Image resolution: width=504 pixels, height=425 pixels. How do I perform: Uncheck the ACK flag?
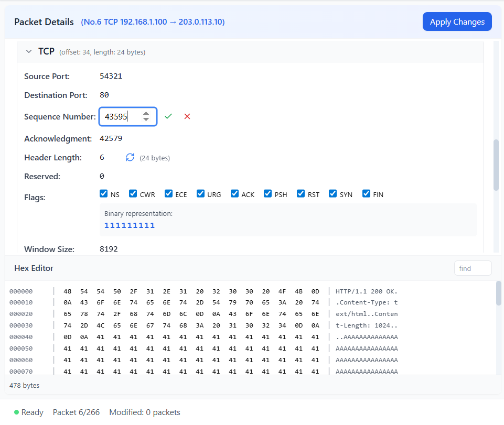click(x=234, y=193)
